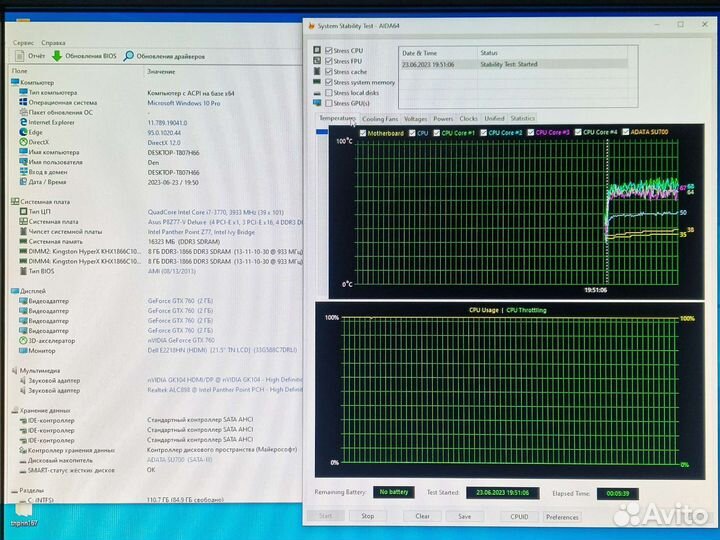
Task: Click the SMART-статус hard disk icon
Action: 23,471
